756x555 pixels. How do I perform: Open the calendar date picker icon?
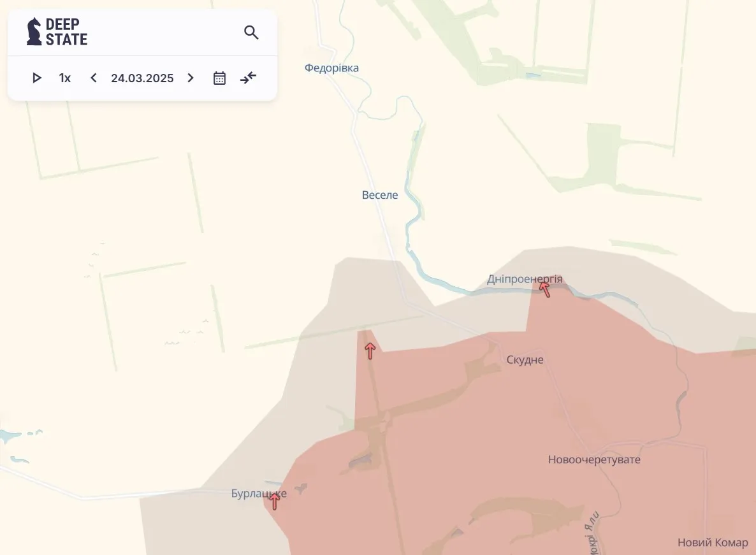pos(219,78)
